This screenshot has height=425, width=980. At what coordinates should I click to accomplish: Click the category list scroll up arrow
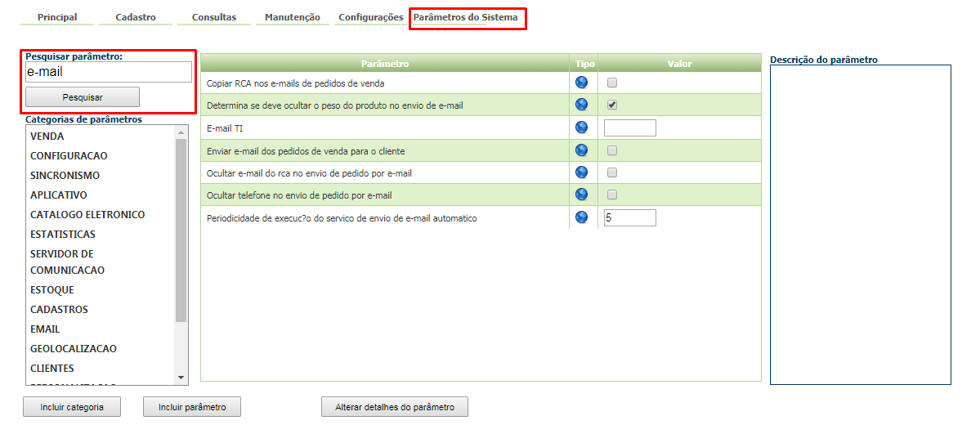[x=181, y=132]
